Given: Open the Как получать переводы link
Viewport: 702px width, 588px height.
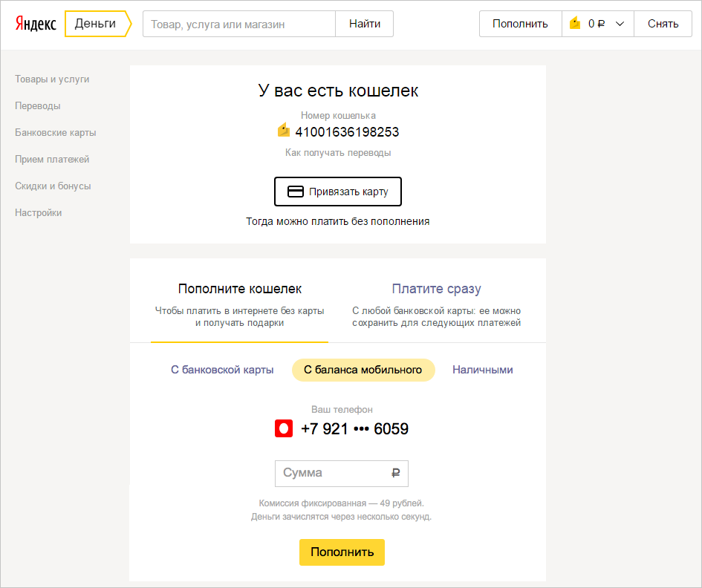Looking at the screenshot, I should tap(337, 151).
